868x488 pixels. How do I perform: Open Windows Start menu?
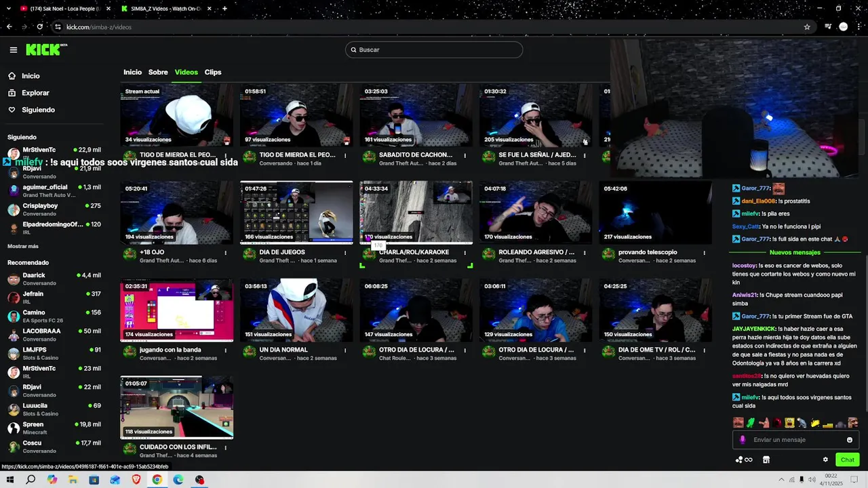click(9, 480)
